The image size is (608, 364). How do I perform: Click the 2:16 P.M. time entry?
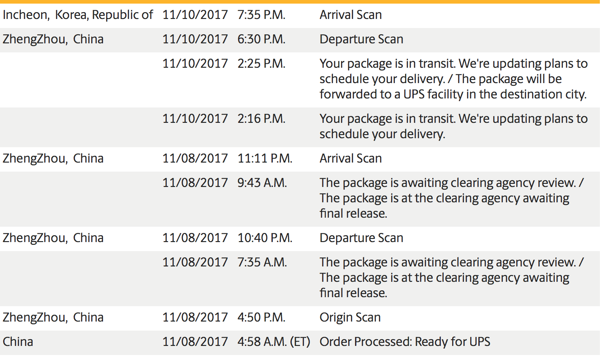click(262, 119)
